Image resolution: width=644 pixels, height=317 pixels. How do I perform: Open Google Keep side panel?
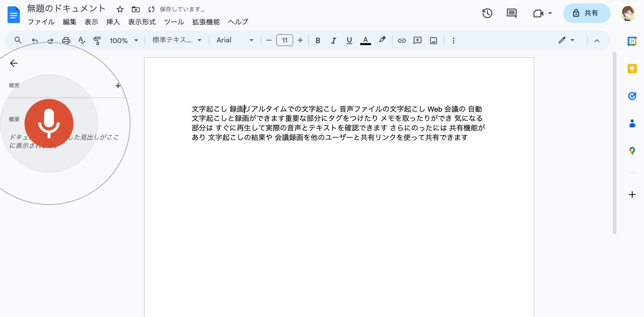coord(632,69)
